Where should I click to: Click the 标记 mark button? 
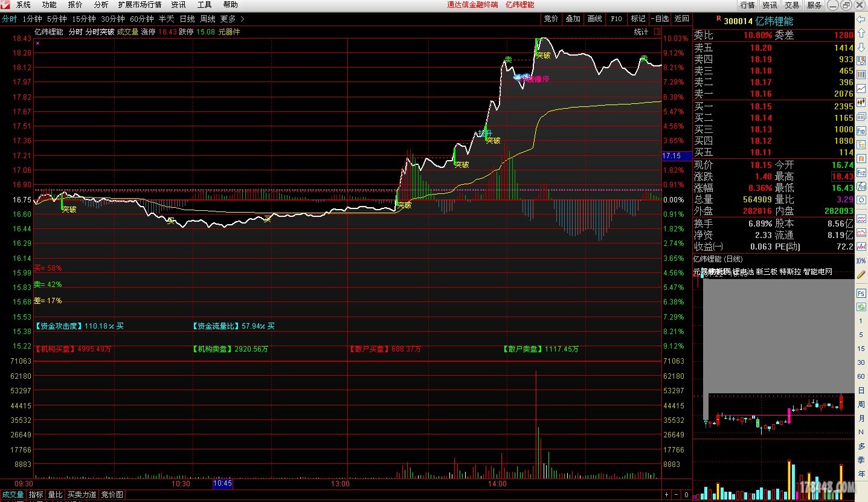(638, 19)
